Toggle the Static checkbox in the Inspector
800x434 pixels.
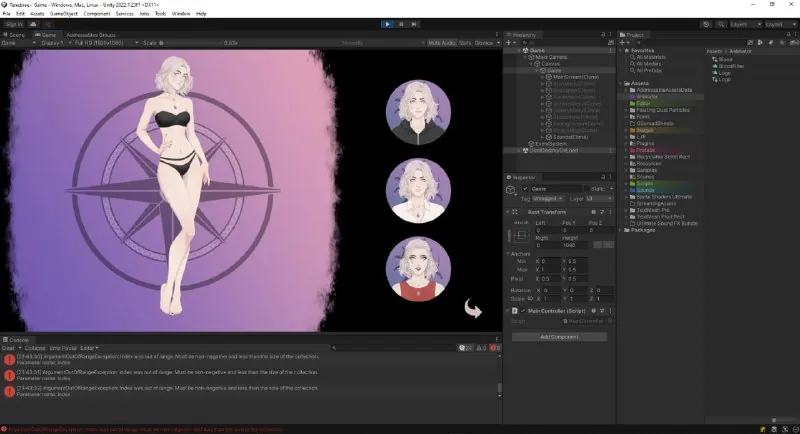[587, 189]
